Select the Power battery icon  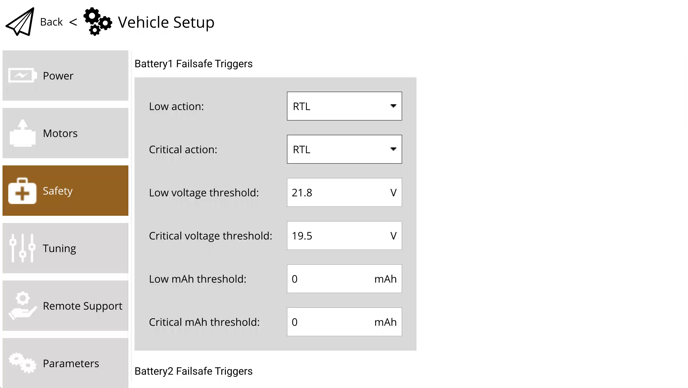click(x=22, y=75)
